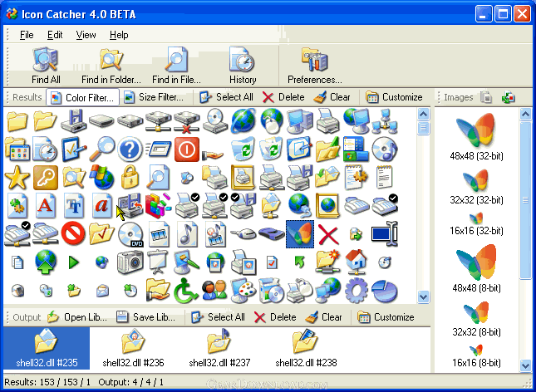Select All in the Output toolbar
The height and width of the screenshot is (392, 536).
(218, 317)
